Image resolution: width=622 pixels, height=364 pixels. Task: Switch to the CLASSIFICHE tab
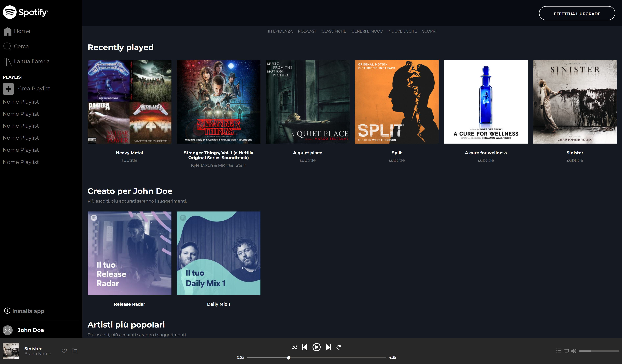(x=334, y=31)
